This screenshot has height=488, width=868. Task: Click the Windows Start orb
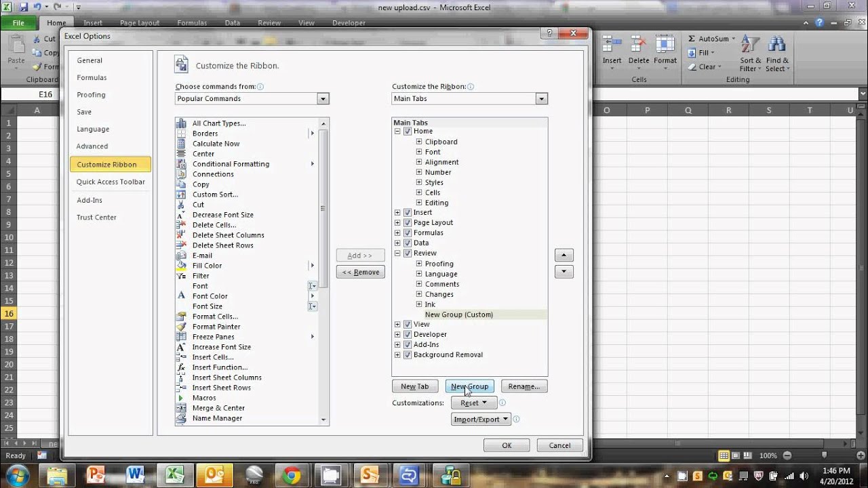[x=18, y=474]
